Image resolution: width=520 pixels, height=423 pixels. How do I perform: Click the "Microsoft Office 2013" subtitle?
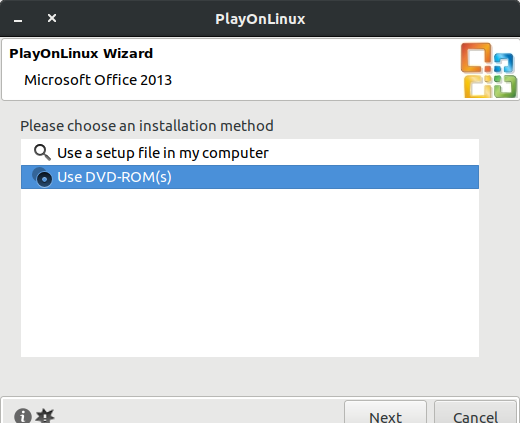pos(98,80)
